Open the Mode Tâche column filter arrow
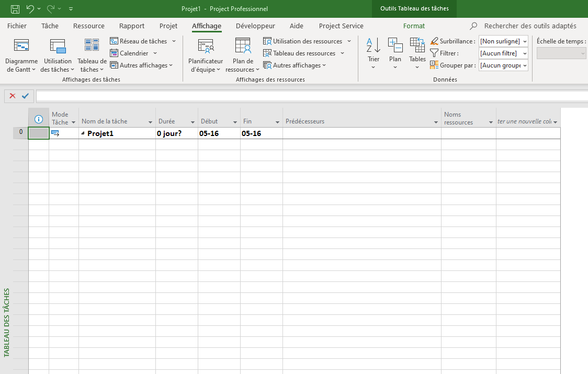 tap(73, 122)
